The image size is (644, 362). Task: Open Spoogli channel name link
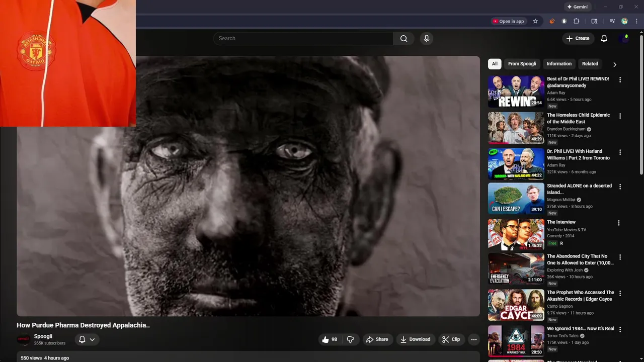point(43,336)
